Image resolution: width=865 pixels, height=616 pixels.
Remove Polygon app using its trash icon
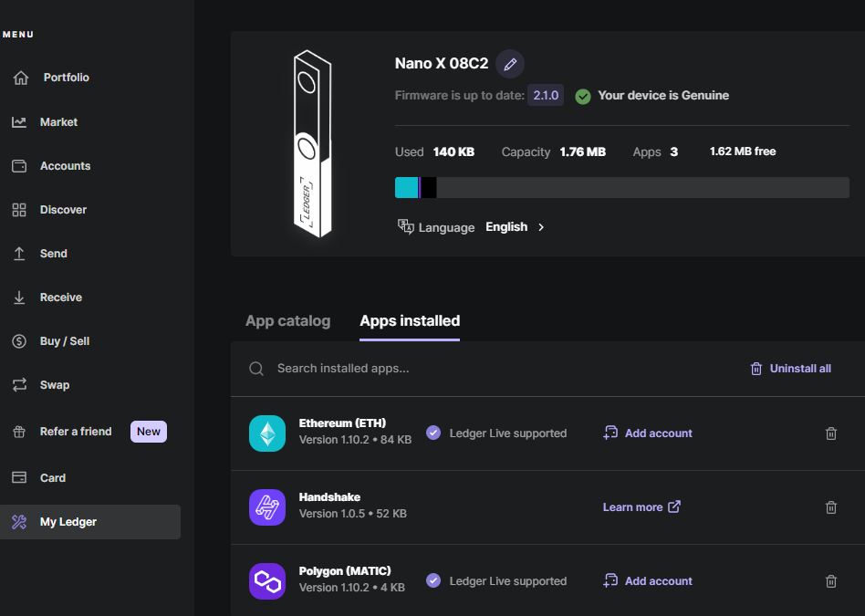831,581
